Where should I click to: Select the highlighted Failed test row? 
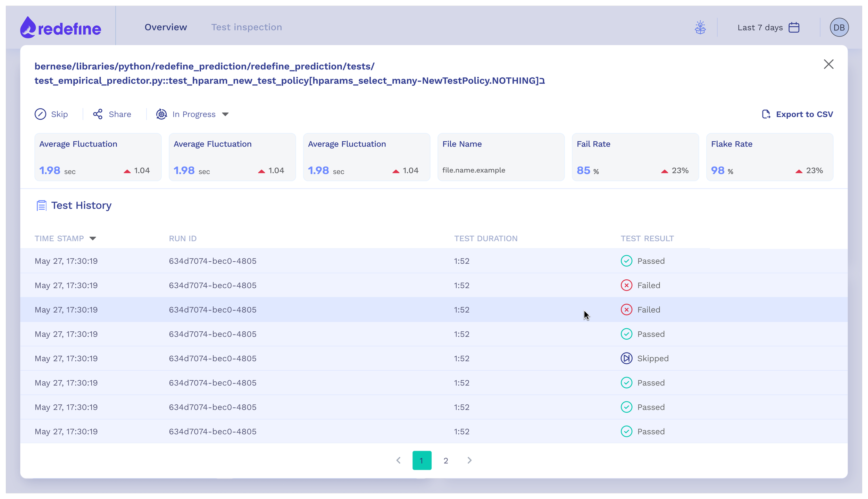[312, 310]
